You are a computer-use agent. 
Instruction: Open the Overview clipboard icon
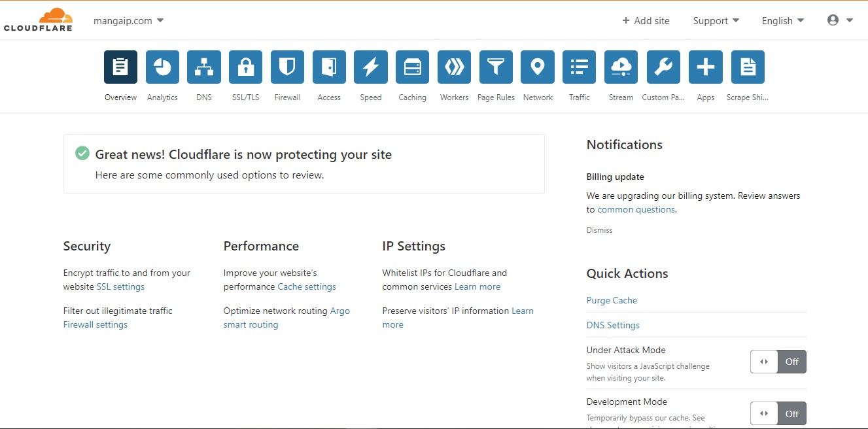click(x=120, y=67)
